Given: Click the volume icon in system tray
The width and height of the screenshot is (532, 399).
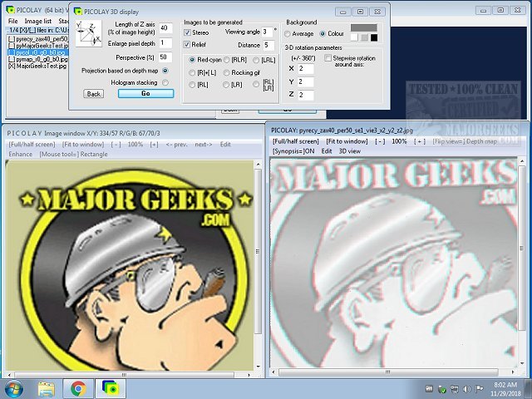Looking at the screenshot, I should [467, 389].
